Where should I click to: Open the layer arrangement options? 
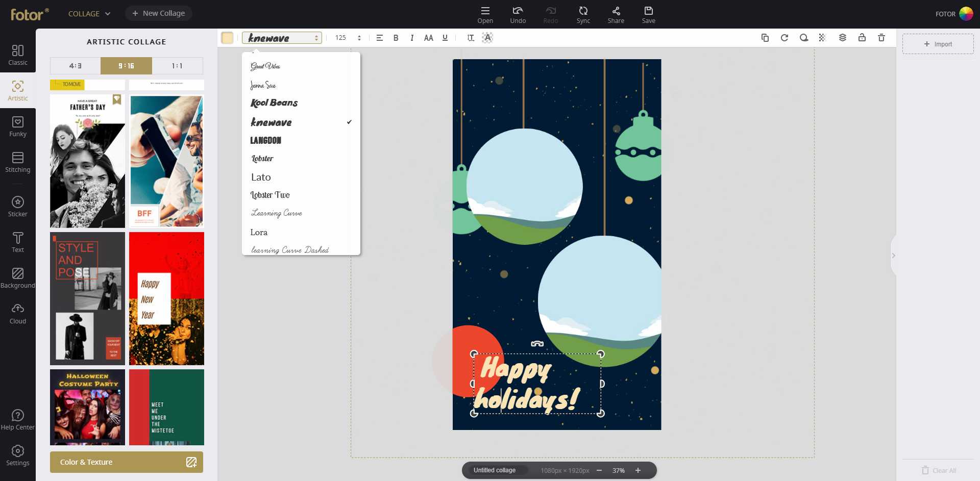tap(843, 37)
